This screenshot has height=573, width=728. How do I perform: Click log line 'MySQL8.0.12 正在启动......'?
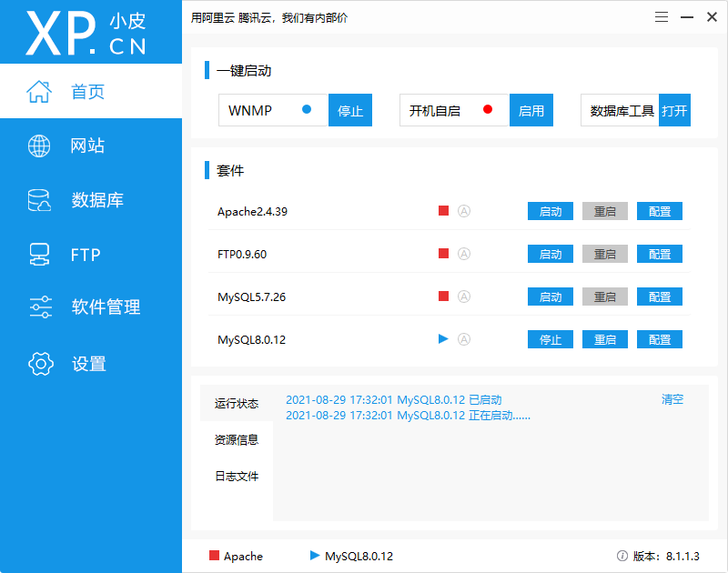point(408,415)
